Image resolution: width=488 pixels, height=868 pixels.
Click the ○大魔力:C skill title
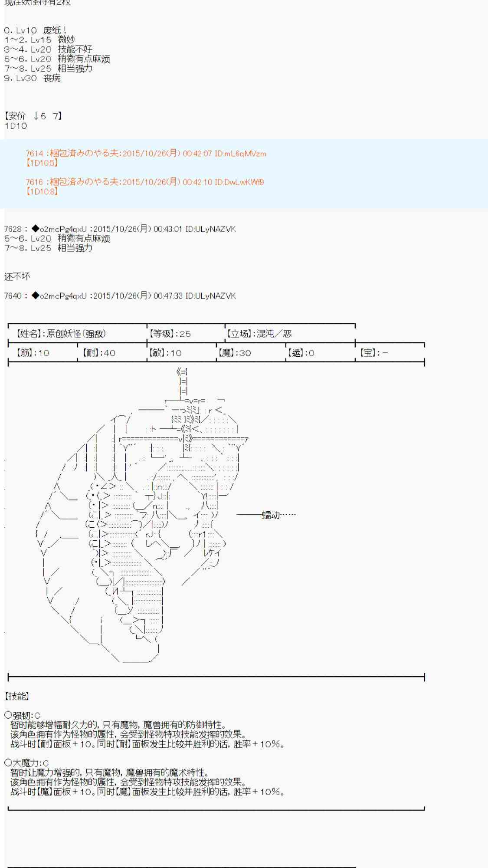pos(26,763)
